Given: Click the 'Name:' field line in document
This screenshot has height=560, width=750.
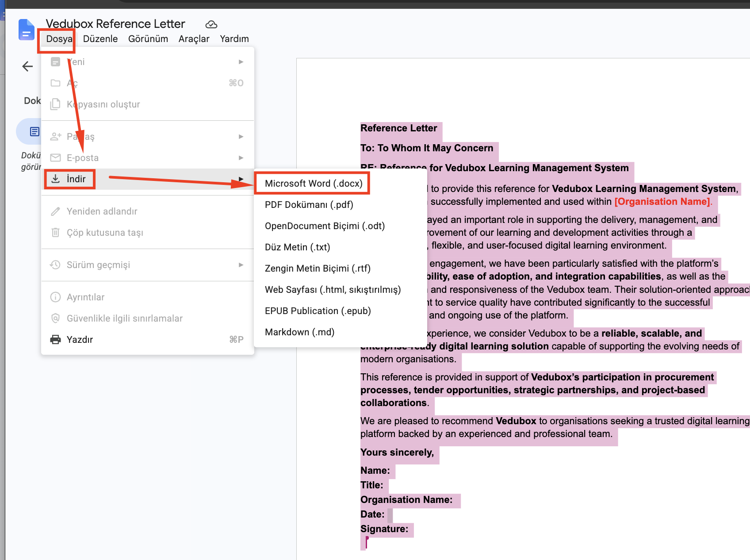Looking at the screenshot, I should [375, 471].
